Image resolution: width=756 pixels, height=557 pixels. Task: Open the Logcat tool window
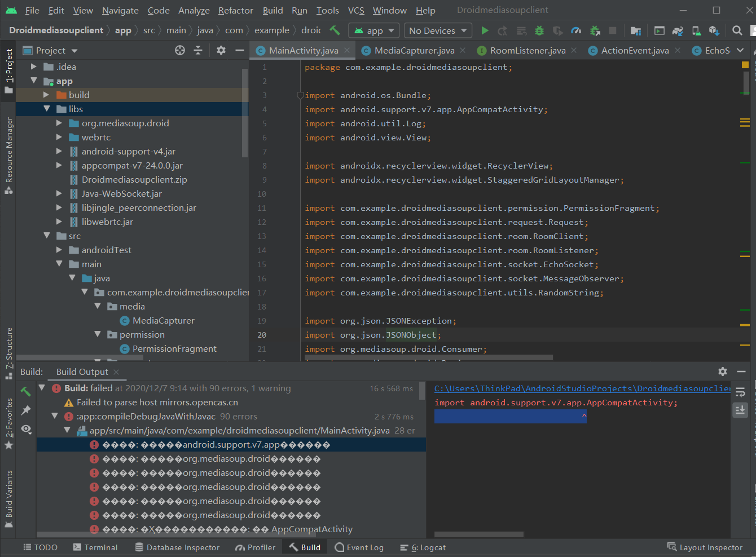pyautogui.click(x=423, y=547)
